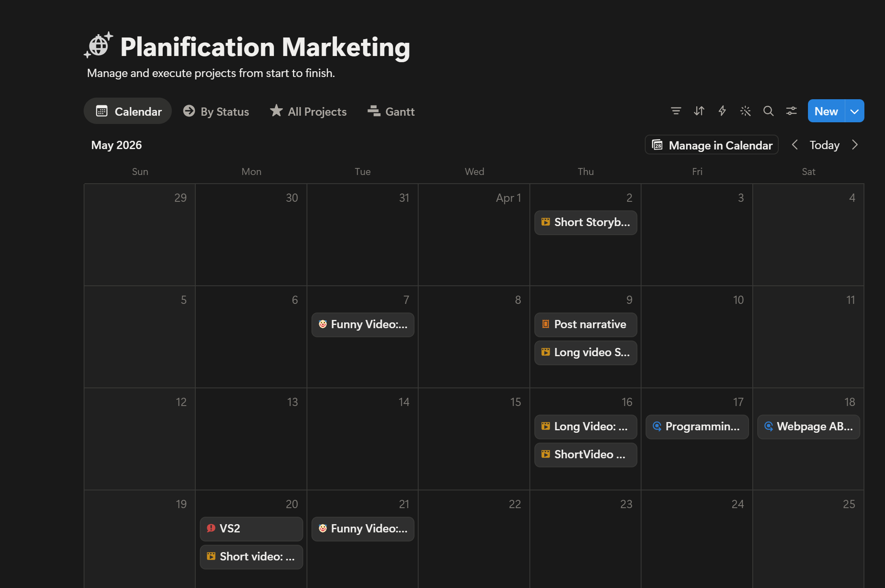The height and width of the screenshot is (588, 885).
Task: Click the page description text
Action: click(x=211, y=73)
